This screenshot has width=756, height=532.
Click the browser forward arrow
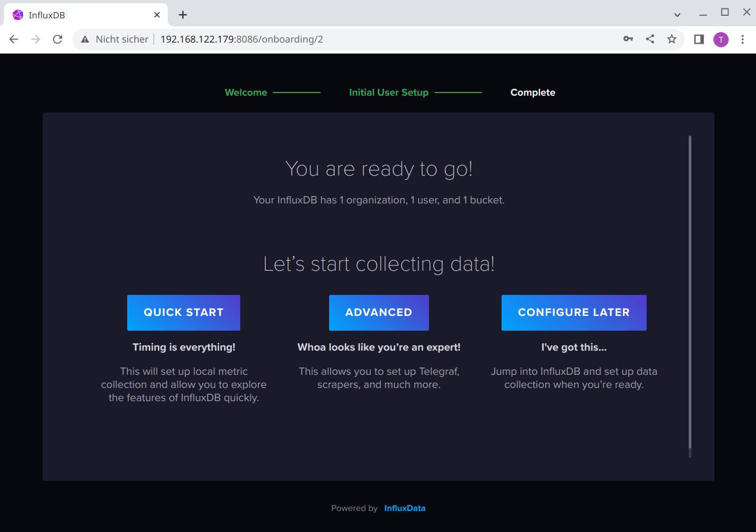(36, 39)
